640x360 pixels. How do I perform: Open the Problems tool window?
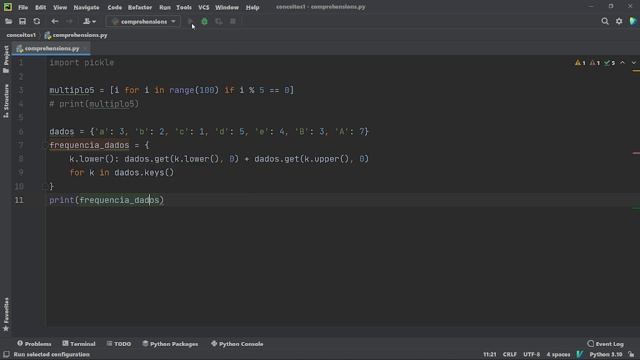click(34, 344)
